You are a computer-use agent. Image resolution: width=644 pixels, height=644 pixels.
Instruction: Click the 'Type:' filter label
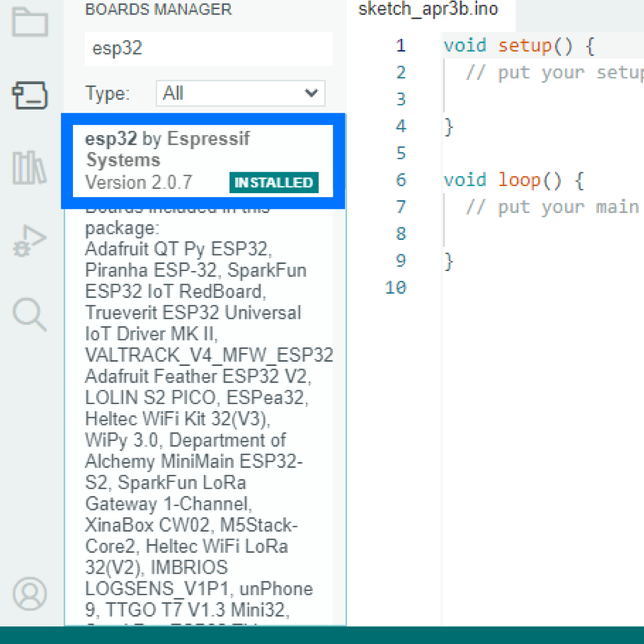pos(107,93)
